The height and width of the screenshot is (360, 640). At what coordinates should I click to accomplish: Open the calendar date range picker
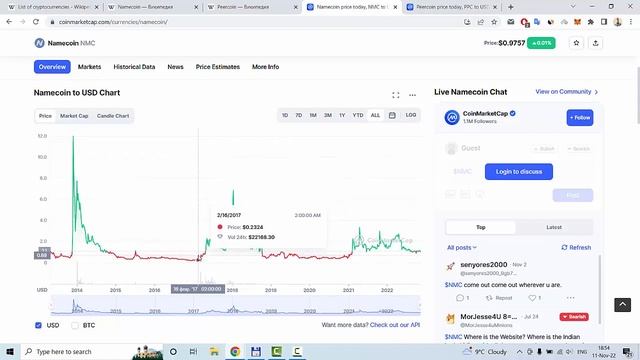tap(392, 116)
